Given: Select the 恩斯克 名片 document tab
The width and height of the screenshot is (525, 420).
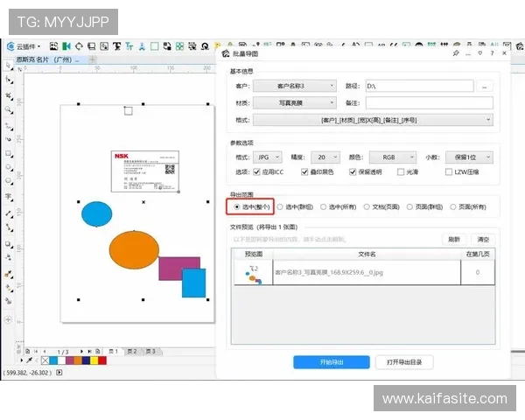Looking at the screenshot, I should tap(48, 59).
